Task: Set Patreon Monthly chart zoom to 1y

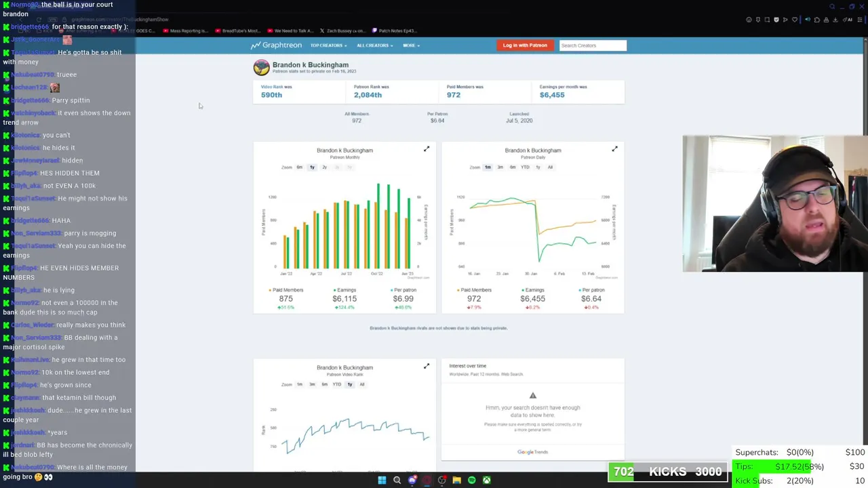Action: point(312,167)
